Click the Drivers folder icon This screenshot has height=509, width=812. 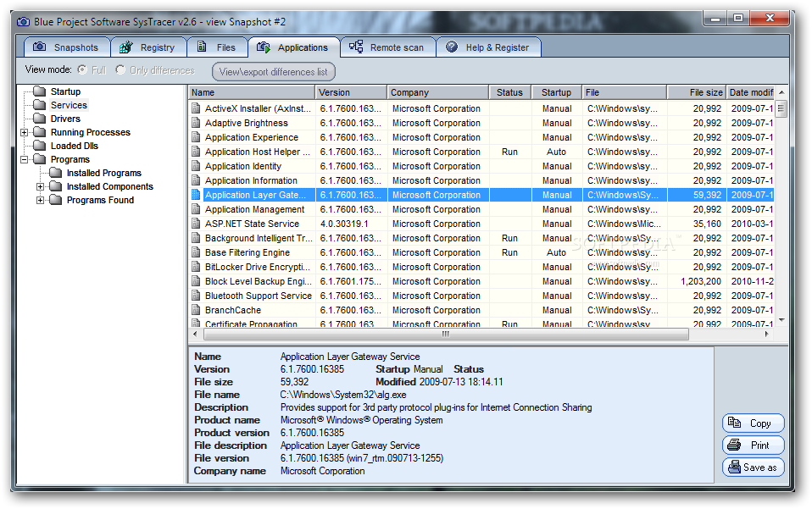(39, 119)
